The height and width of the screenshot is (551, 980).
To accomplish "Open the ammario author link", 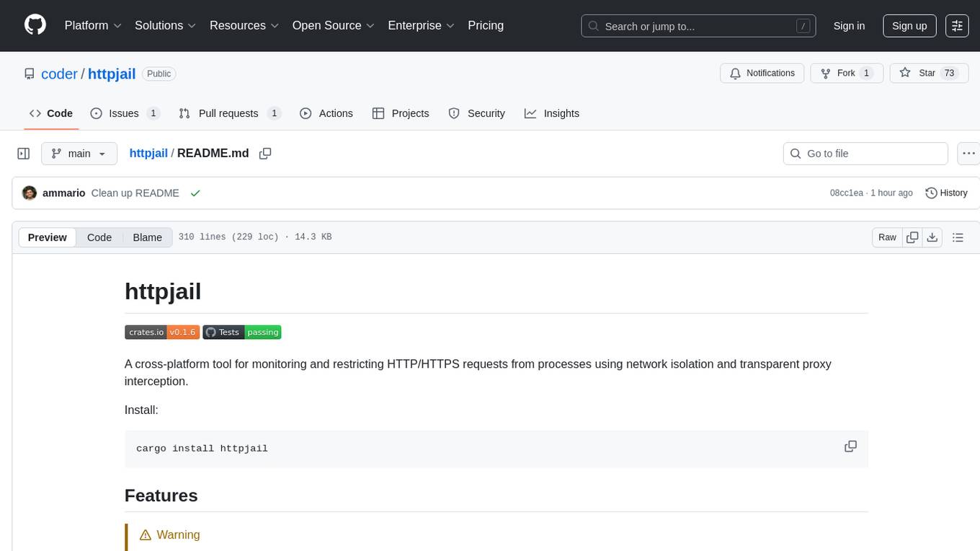I will tap(64, 193).
